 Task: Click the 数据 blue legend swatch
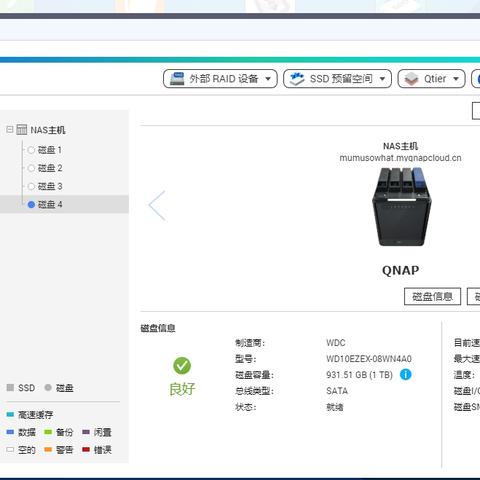point(10,432)
